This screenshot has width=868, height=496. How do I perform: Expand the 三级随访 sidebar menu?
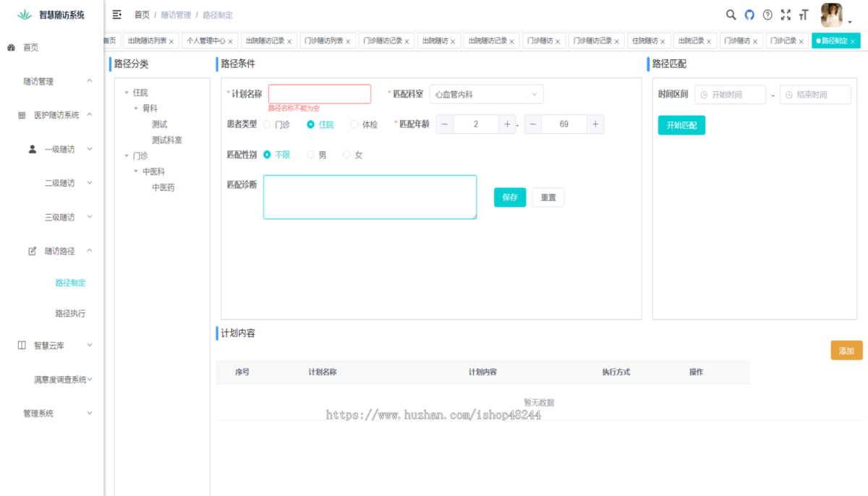90,217
